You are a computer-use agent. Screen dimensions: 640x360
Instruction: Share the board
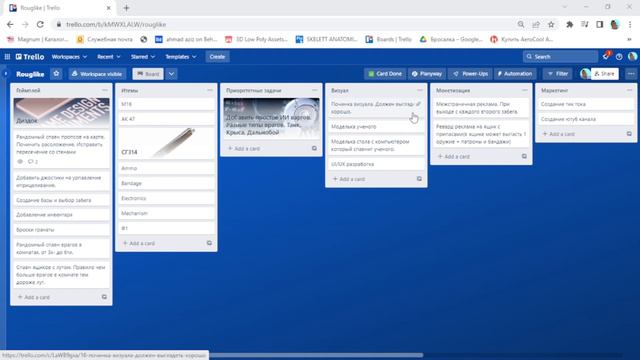pyautogui.click(x=604, y=74)
